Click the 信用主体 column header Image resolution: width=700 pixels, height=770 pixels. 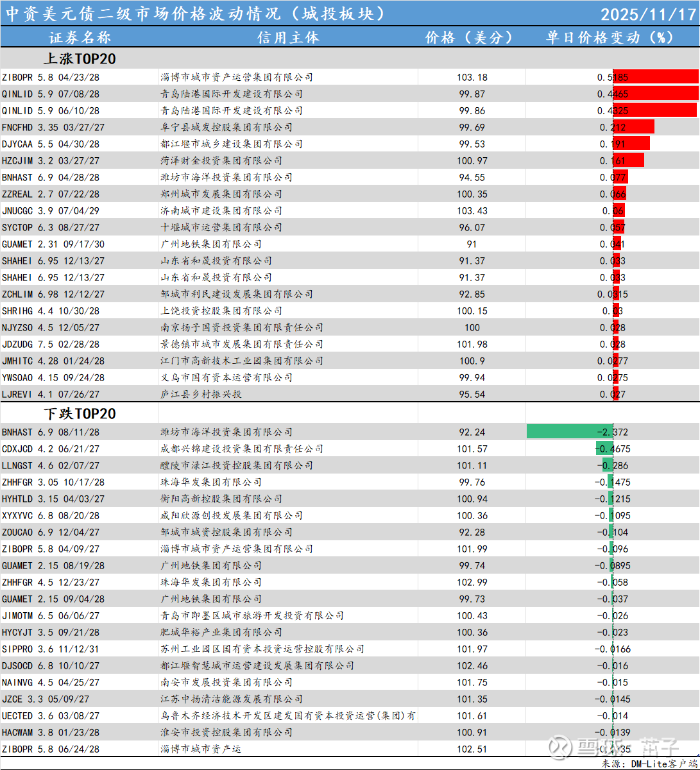pos(288,37)
